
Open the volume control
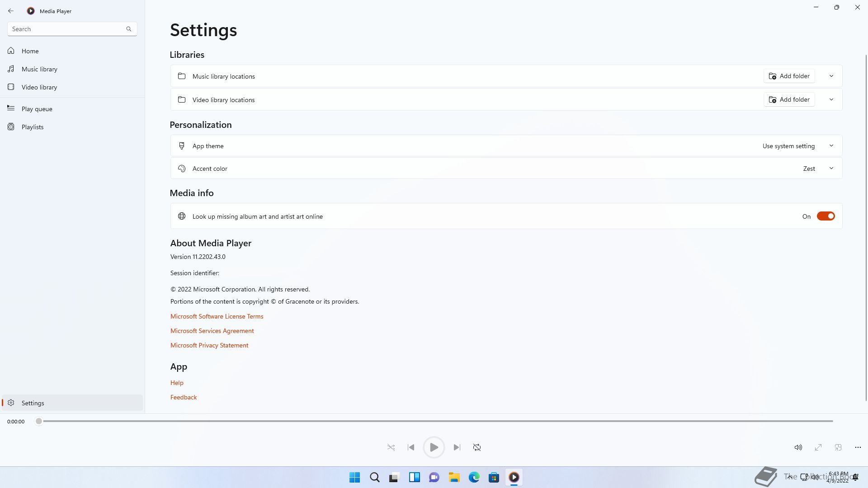click(x=798, y=447)
